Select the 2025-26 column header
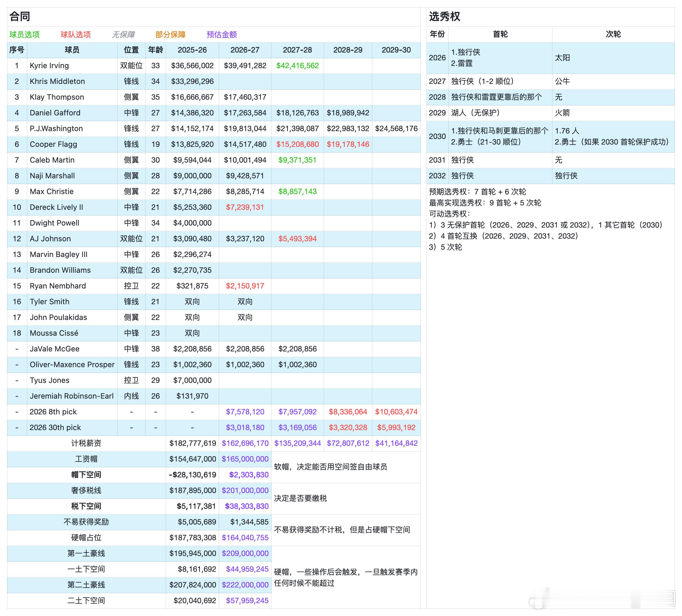Image resolution: width=682 pixels, height=616 pixels. (192, 50)
